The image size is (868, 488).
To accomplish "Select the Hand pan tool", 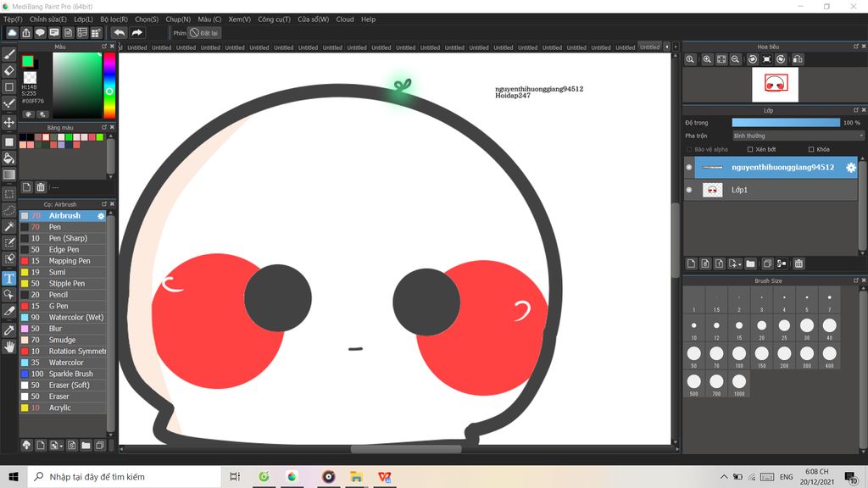I will click(x=8, y=347).
